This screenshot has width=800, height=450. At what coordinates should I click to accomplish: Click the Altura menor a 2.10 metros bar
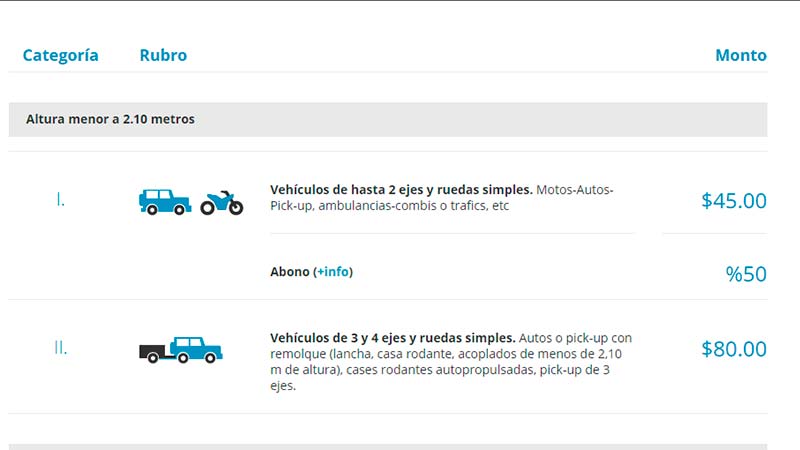(x=388, y=119)
